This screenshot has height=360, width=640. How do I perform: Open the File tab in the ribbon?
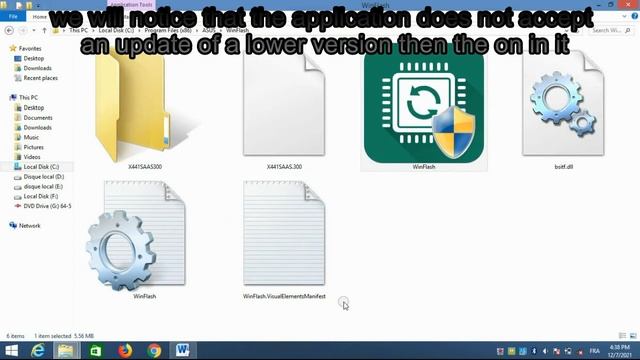point(13,17)
